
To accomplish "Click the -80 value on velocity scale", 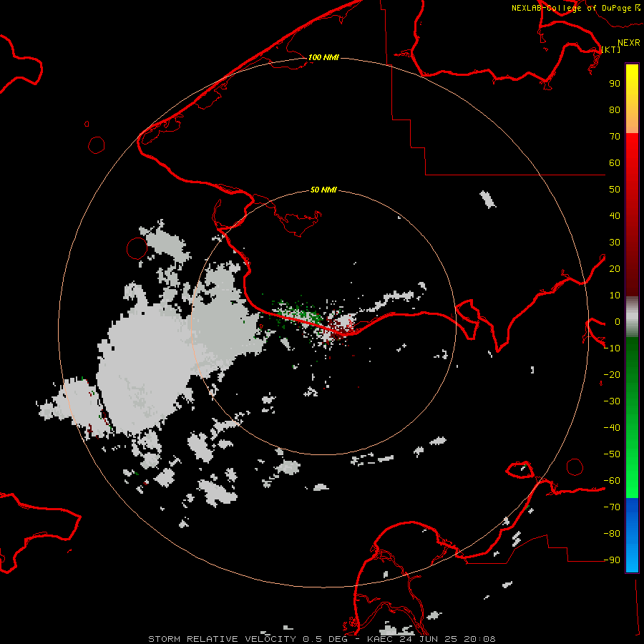I will tap(612, 534).
